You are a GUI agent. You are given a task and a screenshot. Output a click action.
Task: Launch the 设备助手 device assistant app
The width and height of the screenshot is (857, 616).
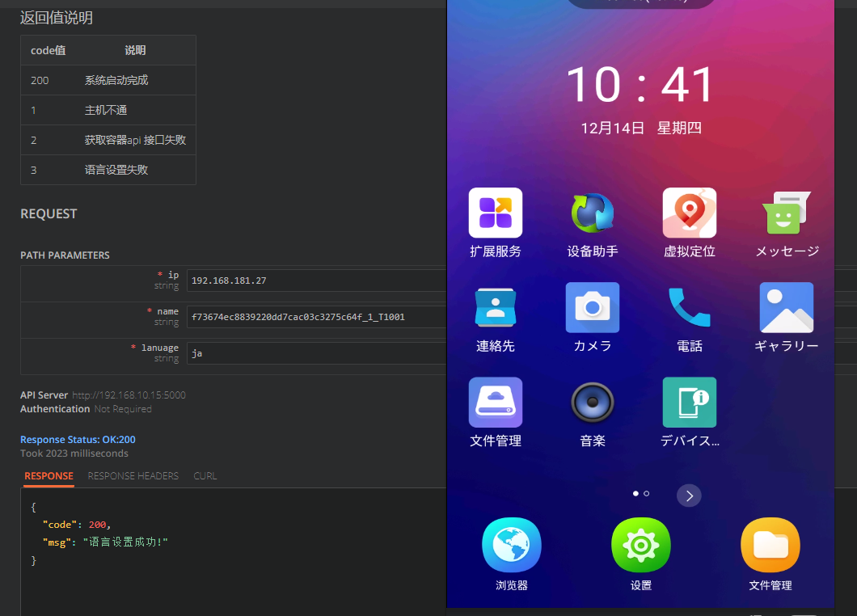(592, 213)
